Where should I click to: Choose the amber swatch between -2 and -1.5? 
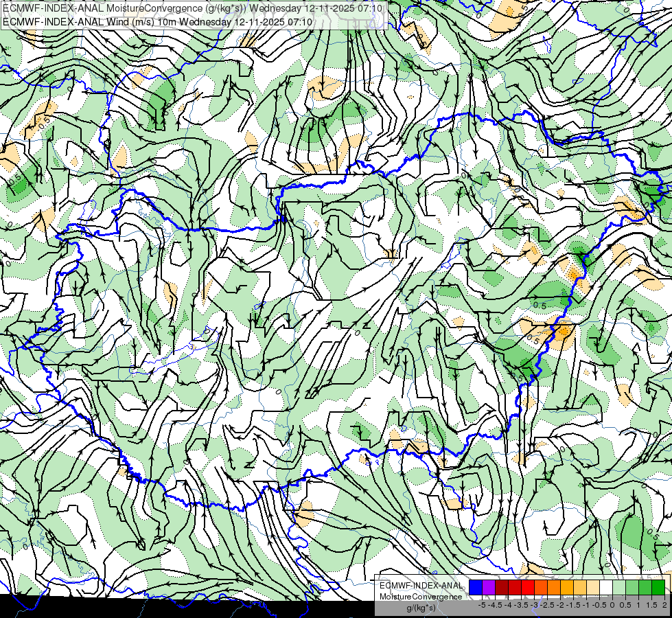pyautogui.click(x=567, y=587)
